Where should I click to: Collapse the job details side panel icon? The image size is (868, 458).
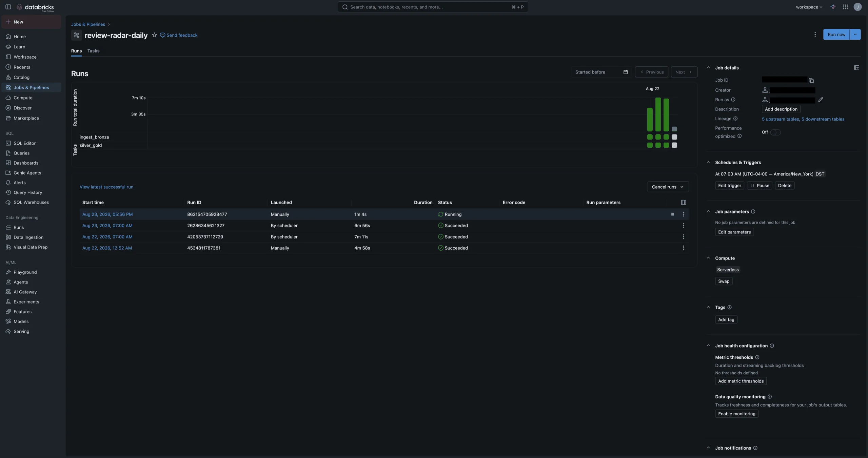(856, 68)
